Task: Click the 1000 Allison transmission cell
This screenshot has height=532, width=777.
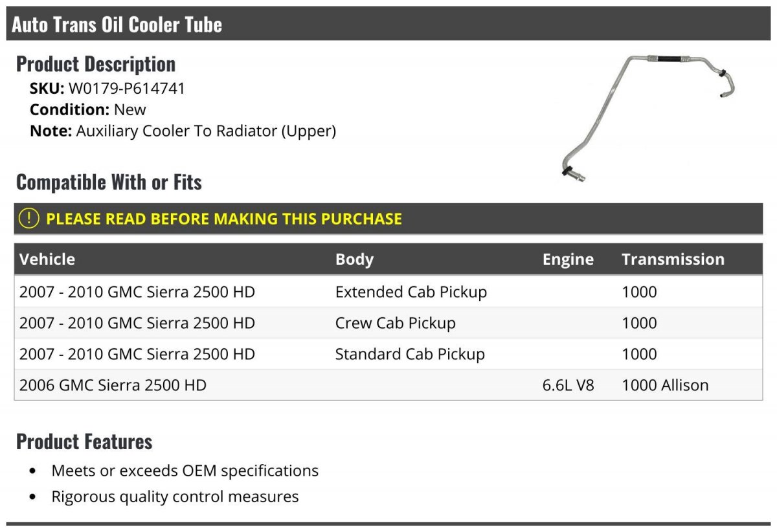Action: [665, 385]
